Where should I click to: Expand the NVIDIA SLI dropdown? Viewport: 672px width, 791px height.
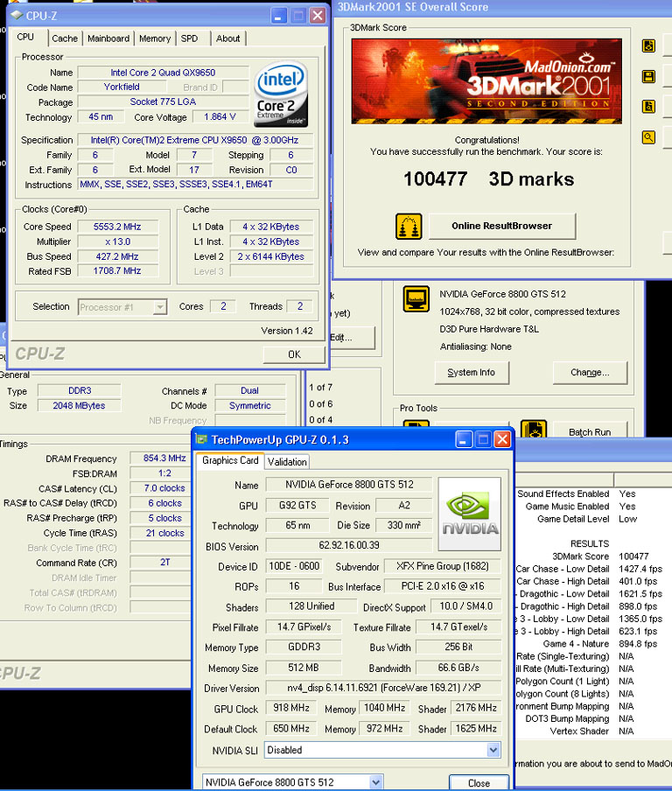click(x=493, y=750)
